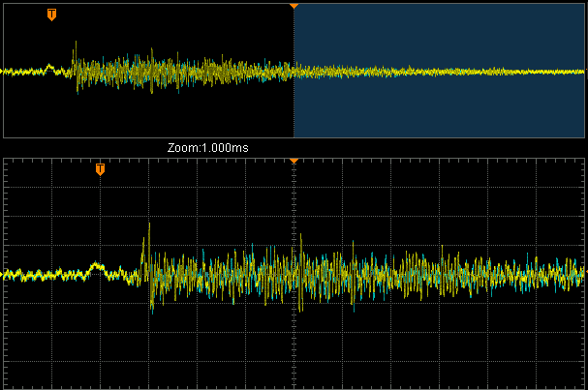Select the trigger T marker in zoomed window
This screenshot has height=390, width=588.
pyautogui.click(x=100, y=169)
